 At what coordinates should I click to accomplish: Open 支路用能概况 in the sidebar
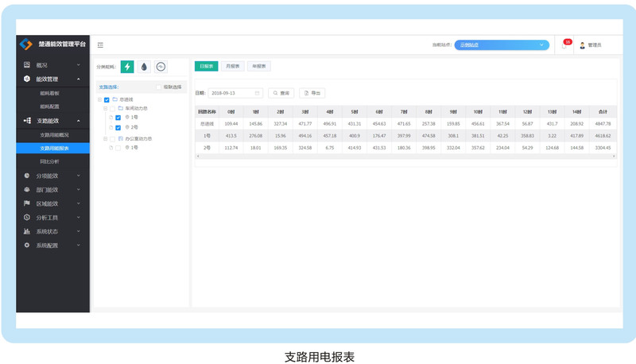pyautogui.click(x=54, y=134)
